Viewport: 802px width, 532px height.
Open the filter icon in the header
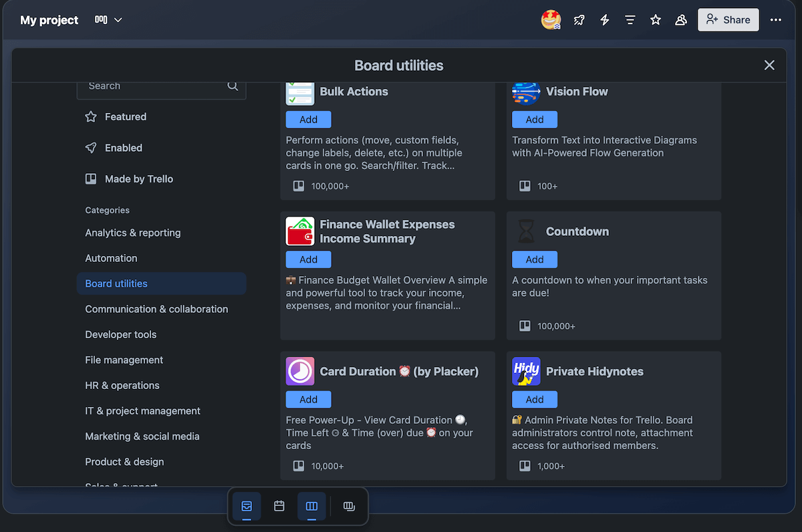point(630,19)
